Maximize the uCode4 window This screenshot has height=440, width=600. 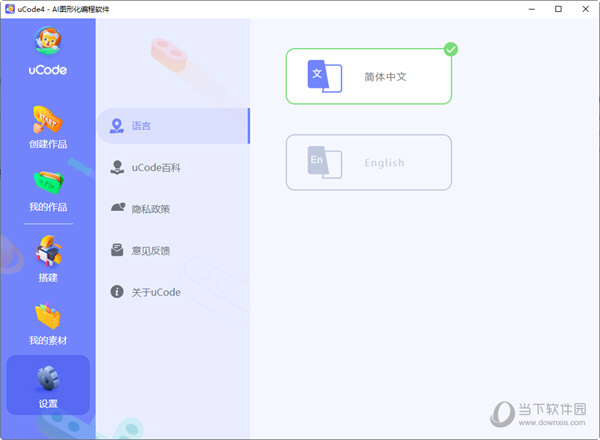pos(558,9)
